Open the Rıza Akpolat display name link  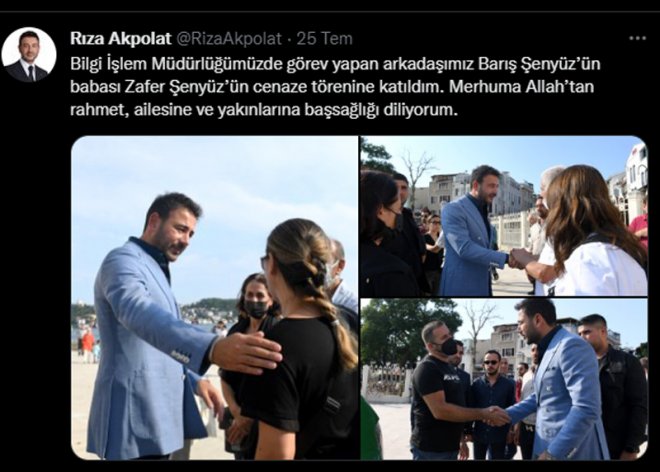tap(121, 39)
